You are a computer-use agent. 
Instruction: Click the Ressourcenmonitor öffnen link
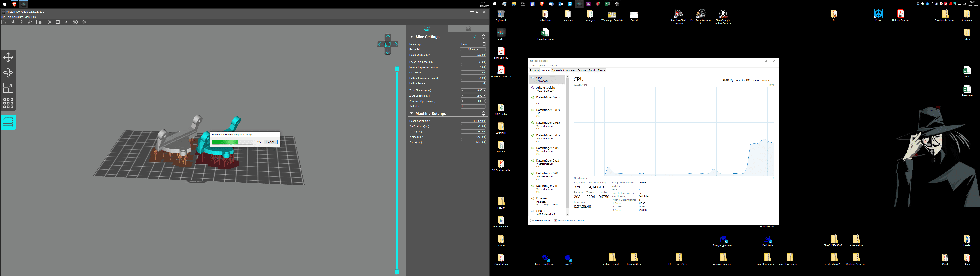click(x=571, y=220)
